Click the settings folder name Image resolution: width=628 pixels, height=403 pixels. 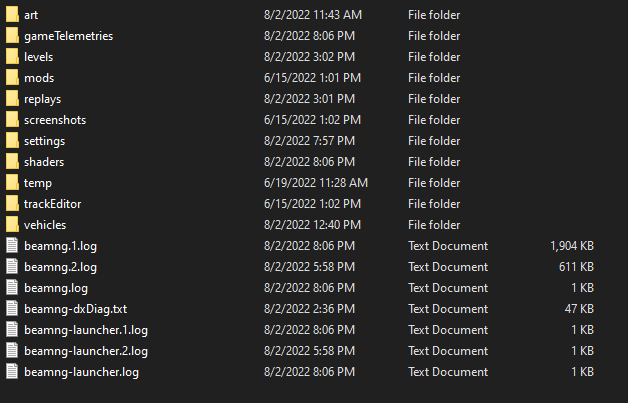(45, 141)
